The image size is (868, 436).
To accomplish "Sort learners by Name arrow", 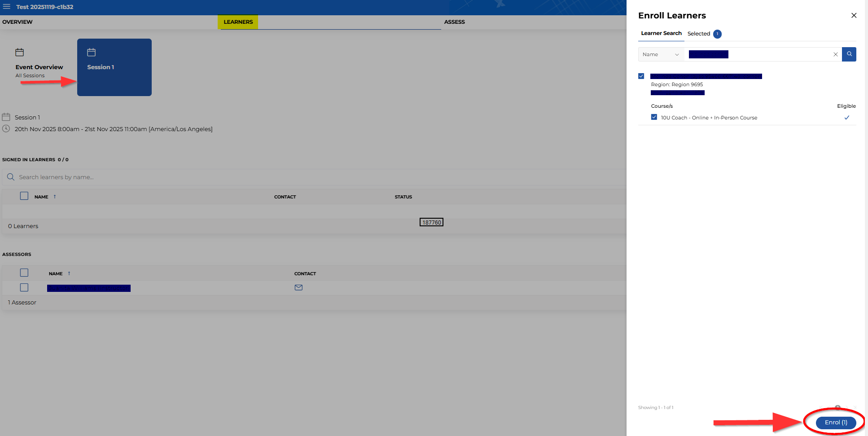I will (55, 197).
